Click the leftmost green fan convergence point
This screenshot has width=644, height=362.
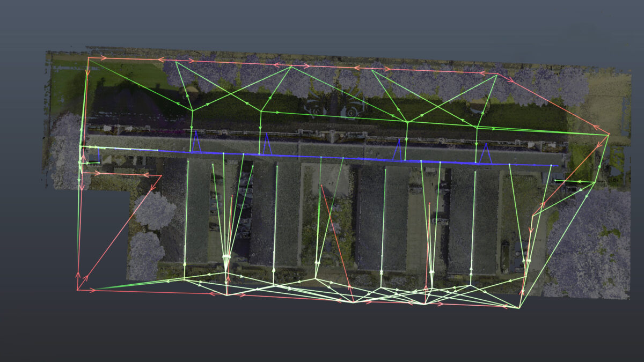point(226,258)
